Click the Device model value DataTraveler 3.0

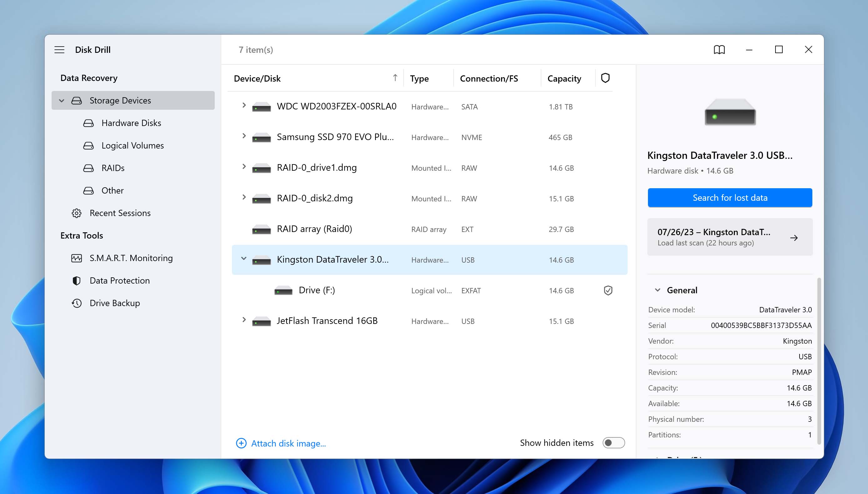point(785,310)
